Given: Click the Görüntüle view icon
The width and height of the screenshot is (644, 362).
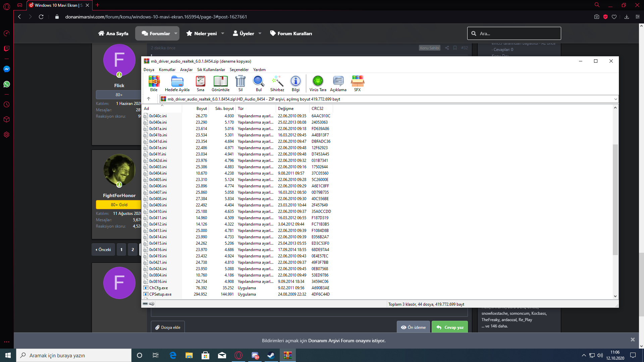Looking at the screenshot, I should point(221,83).
